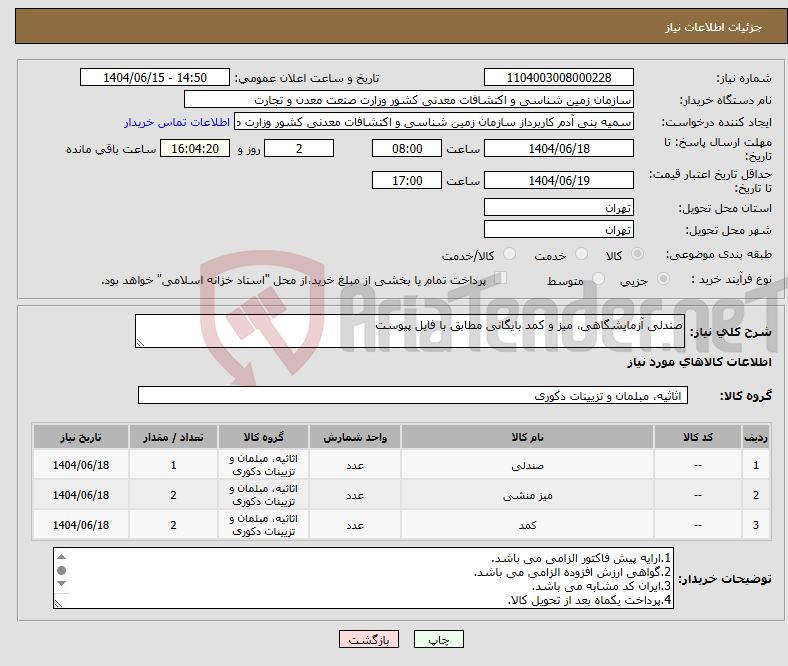The width and height of the screenshot is (788, 666).
Task: Click the goods group اثاثیه، مبلمان field
Action: (412, 396)
